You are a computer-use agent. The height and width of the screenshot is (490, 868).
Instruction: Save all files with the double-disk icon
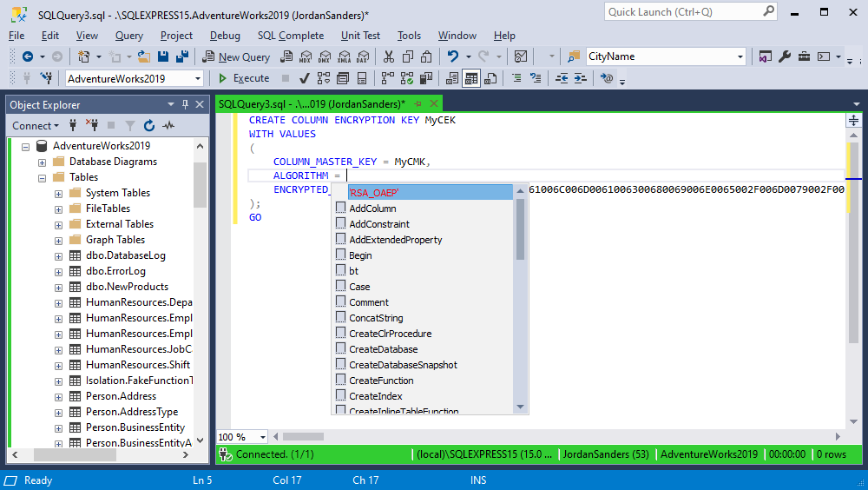182,56
